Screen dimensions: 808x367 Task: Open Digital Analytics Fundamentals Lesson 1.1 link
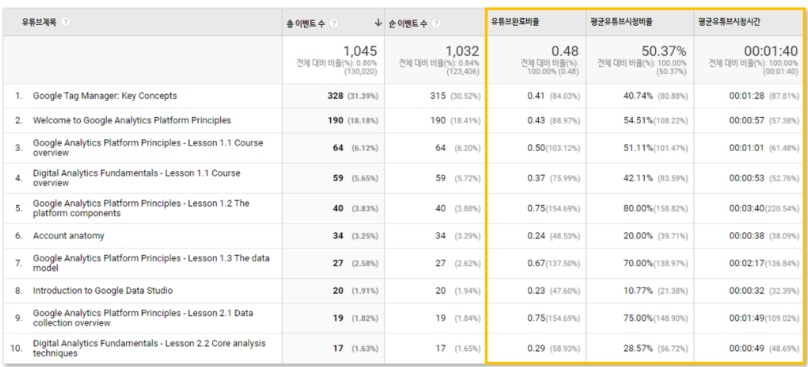click(x=137, y=178)
